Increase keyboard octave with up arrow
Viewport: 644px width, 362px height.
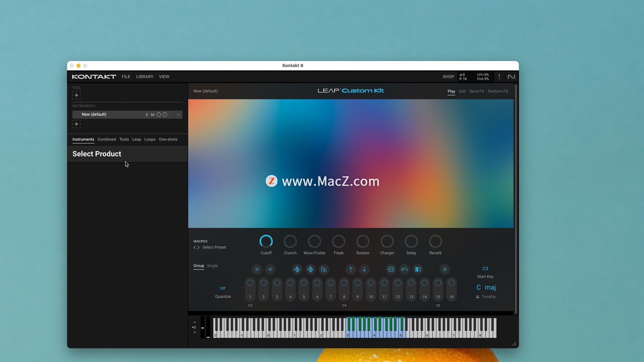(x=195, y=322)
